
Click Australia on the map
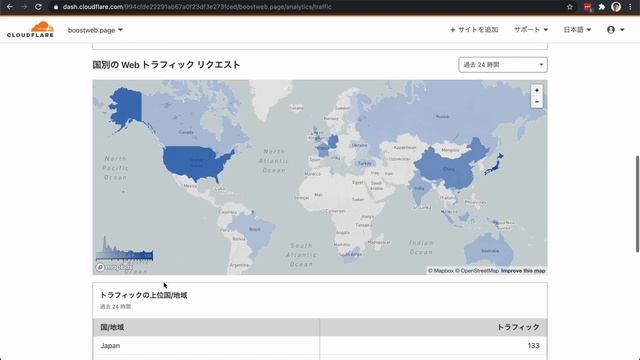[x=489, y=250]
